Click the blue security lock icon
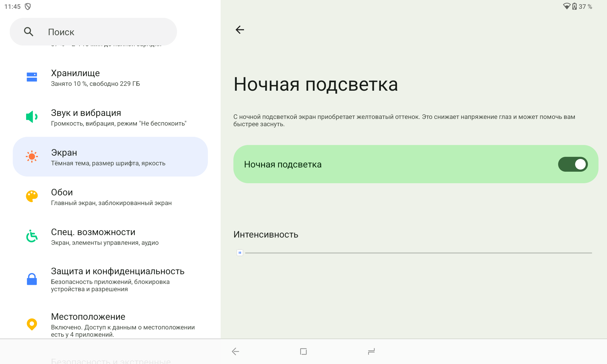Viewport: 607px width, 364px height. (x=32, y=279)
